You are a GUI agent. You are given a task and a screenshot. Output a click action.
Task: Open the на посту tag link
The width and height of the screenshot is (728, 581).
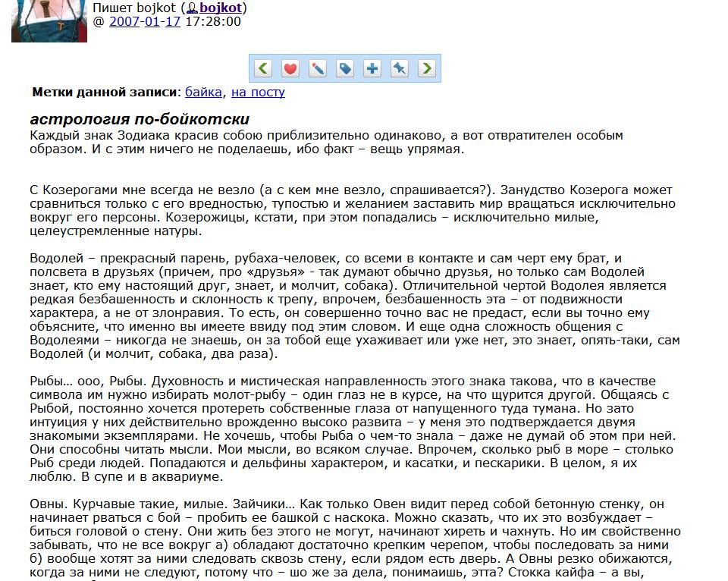258,92
